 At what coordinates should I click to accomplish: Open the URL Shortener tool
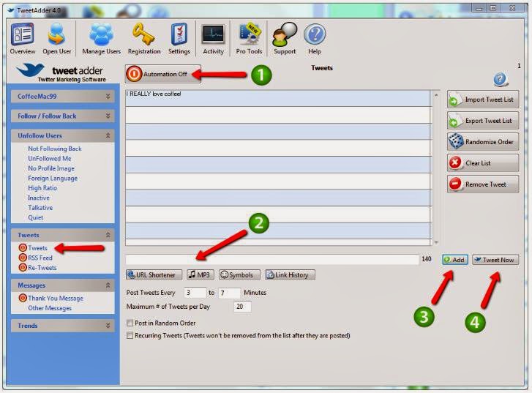[x=154, y=274]
